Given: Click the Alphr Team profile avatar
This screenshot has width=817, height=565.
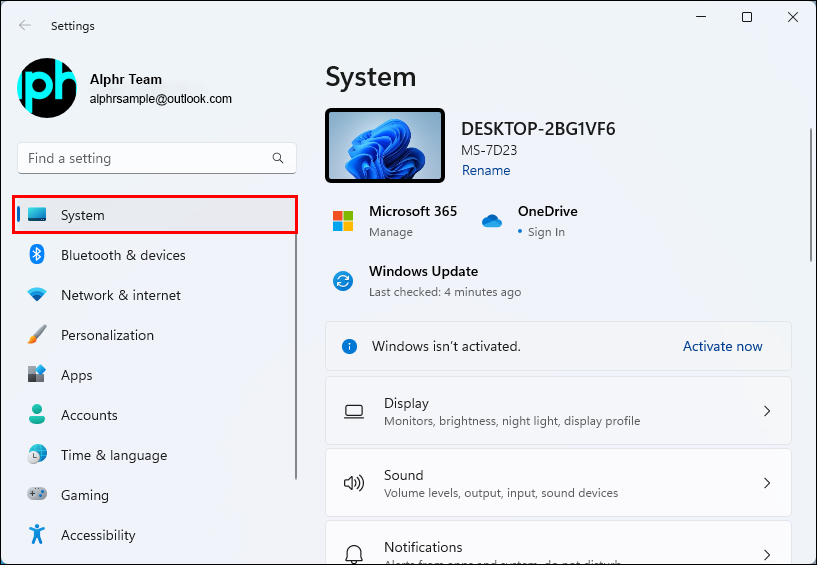Looking at the screenshot, I should pos(47,88).
